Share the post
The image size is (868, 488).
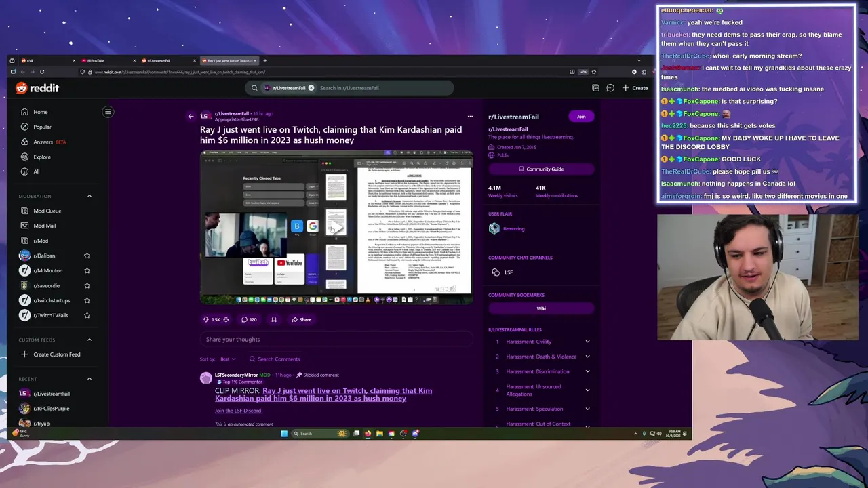(x=301, y=319)
